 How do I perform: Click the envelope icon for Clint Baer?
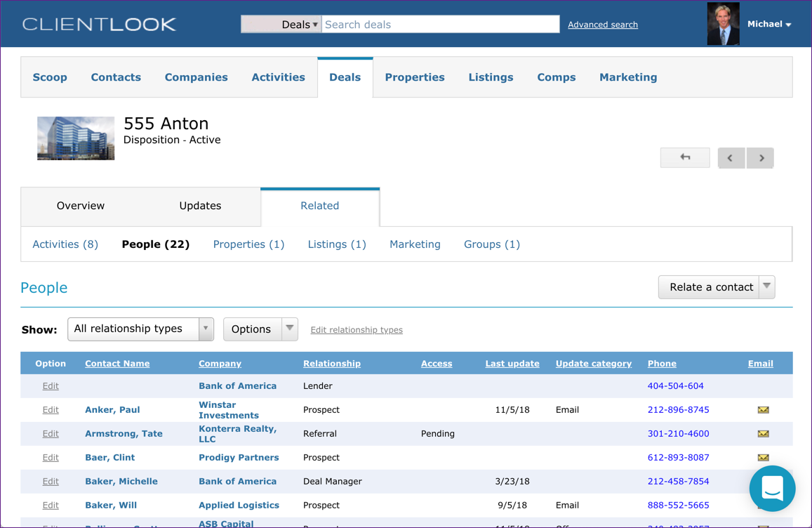(x=763, y=457)
